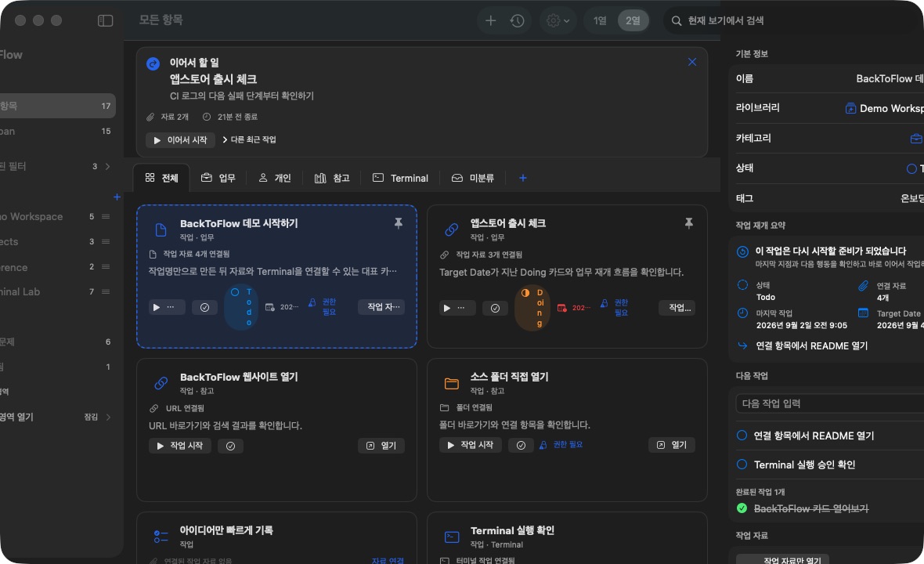The width and height of the screenshot is (924, 564).
Task: Open the settings gear dropdown
Action: point(558,20)
